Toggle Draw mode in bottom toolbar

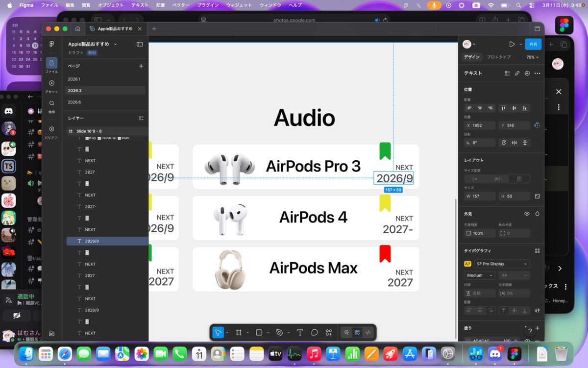tap(346, 332)
